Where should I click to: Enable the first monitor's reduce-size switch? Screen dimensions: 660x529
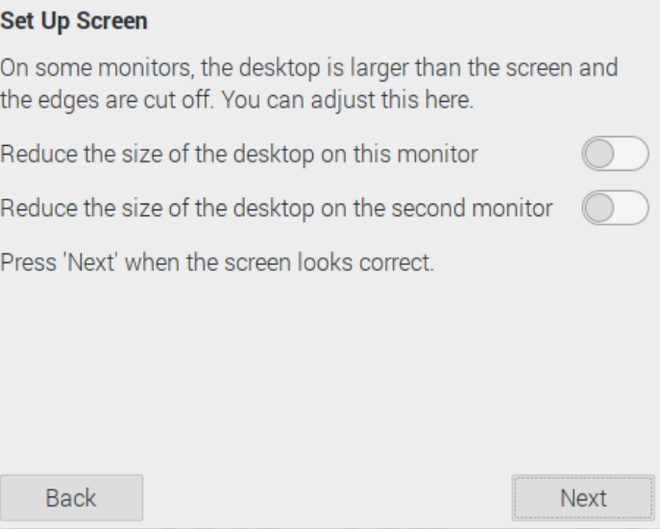click(615, 155)
